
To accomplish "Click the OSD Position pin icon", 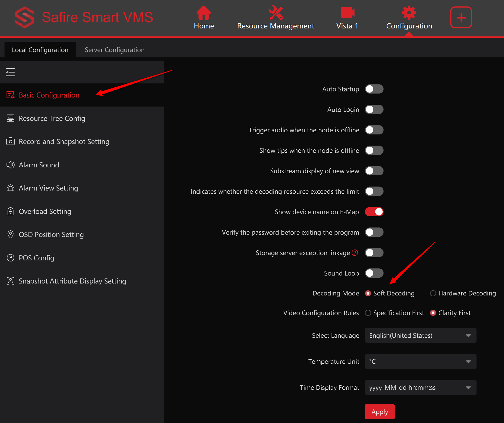I will tap(10, 234).
